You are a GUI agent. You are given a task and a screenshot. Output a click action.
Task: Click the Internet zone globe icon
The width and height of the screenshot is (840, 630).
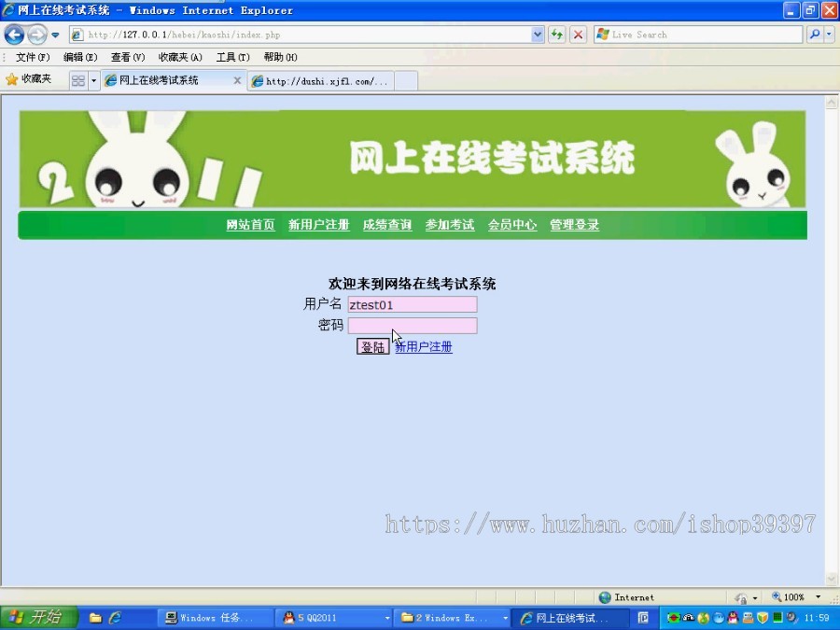(605, 596)
